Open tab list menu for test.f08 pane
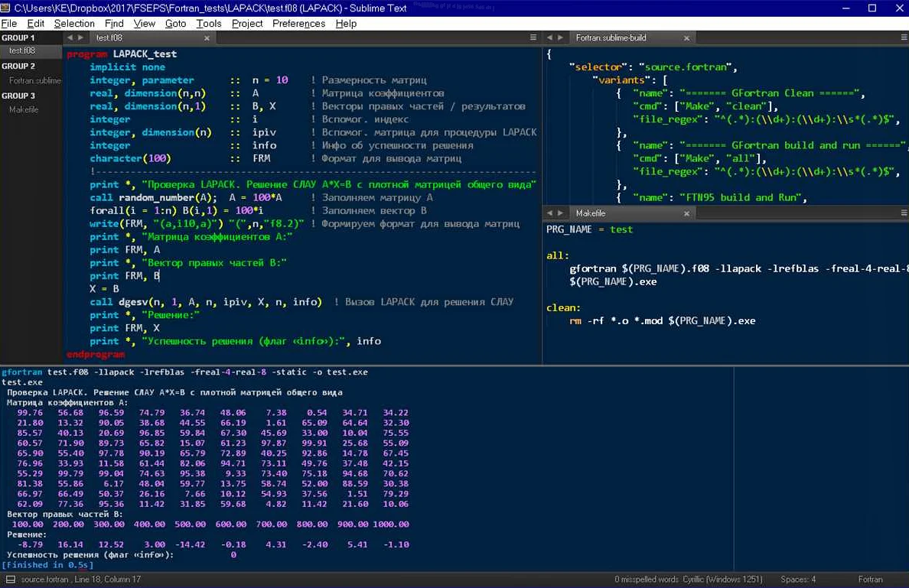 point(533,37)
